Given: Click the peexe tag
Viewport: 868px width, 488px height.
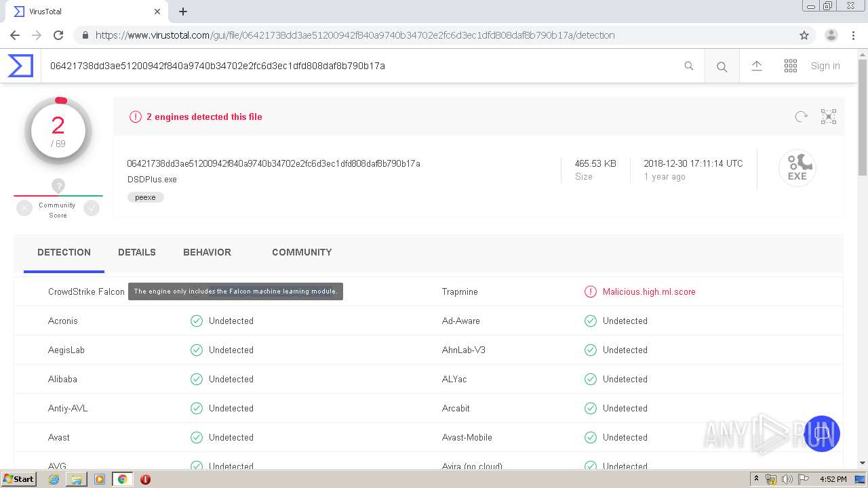Looking at the screenshot, I should [145, 197].
